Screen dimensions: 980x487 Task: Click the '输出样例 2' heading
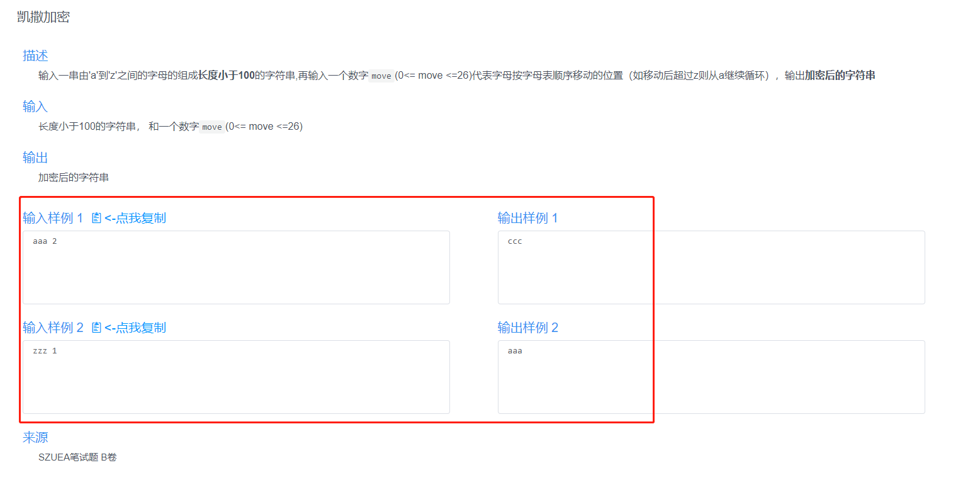click(x=528, y=328)
